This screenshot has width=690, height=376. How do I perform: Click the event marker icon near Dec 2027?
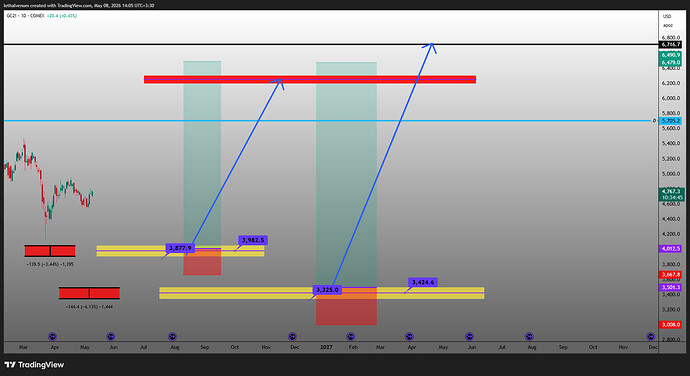[650, 337]
